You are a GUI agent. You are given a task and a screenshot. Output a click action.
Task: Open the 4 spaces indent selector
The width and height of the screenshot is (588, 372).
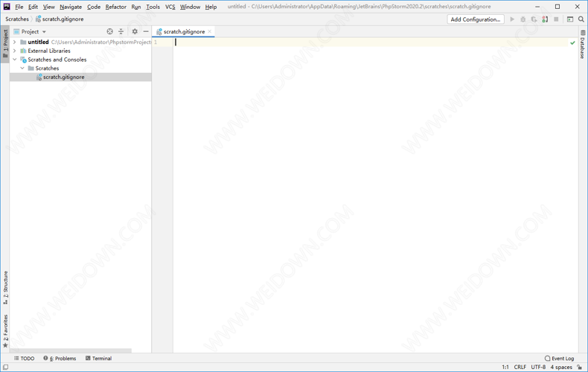tap(561, 367)
